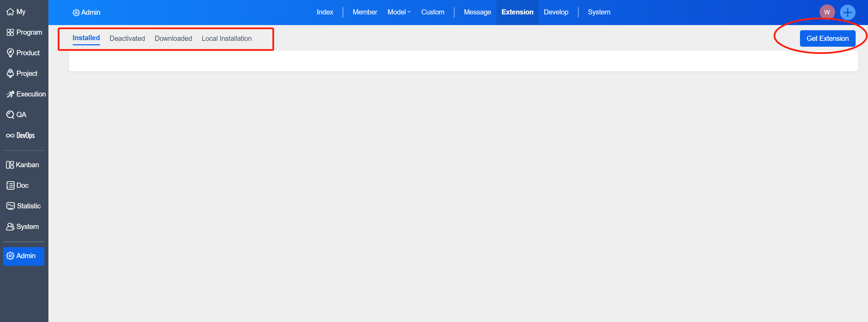Open the QA magnifier icon

coord(10,115)
